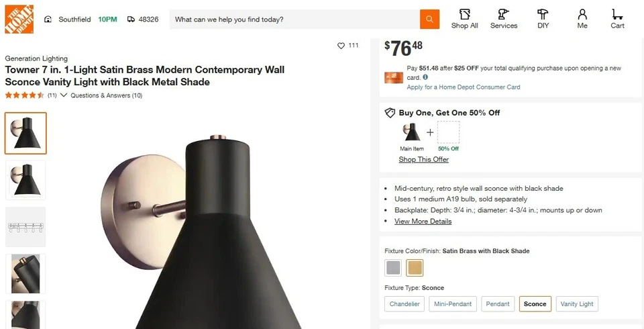Click the View More Details link
644x329 pixels.
[423, 222]
